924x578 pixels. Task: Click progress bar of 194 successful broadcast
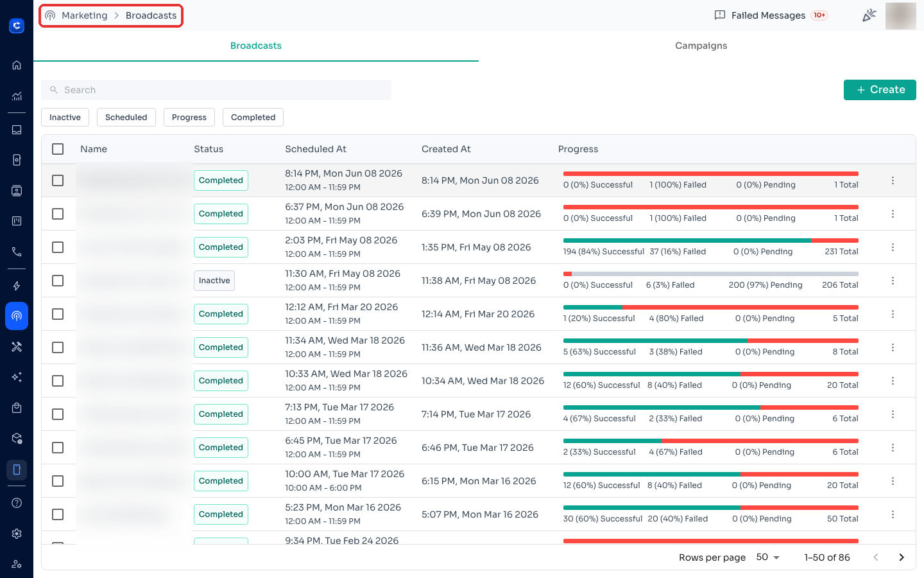[711, 241]
